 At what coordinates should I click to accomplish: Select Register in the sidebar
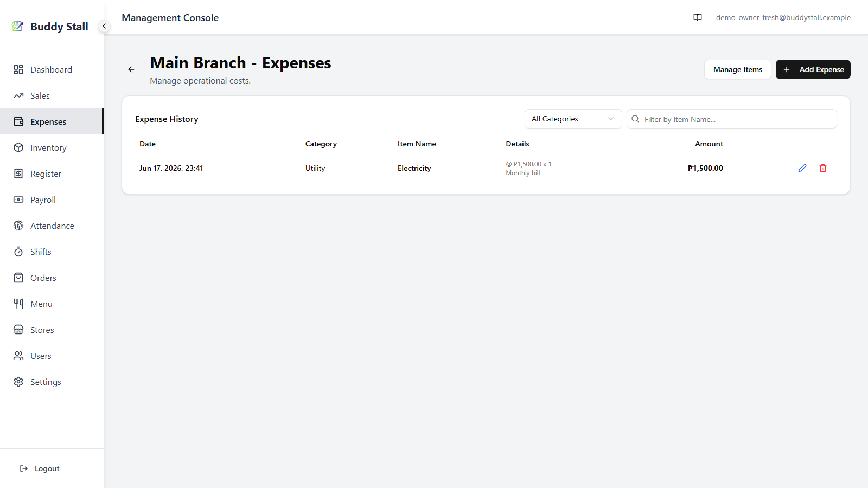coord(52,174)
